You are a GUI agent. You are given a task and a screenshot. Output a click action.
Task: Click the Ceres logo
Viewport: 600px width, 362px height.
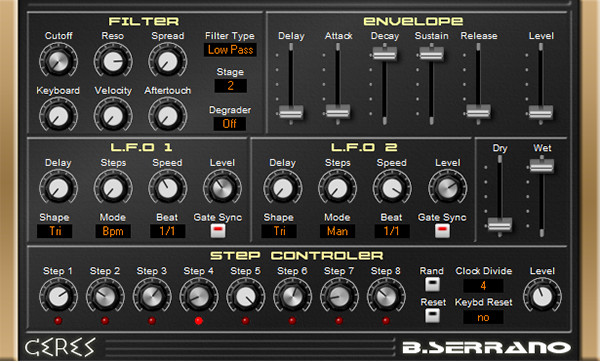pyautogui.click(x=60, y=347)
